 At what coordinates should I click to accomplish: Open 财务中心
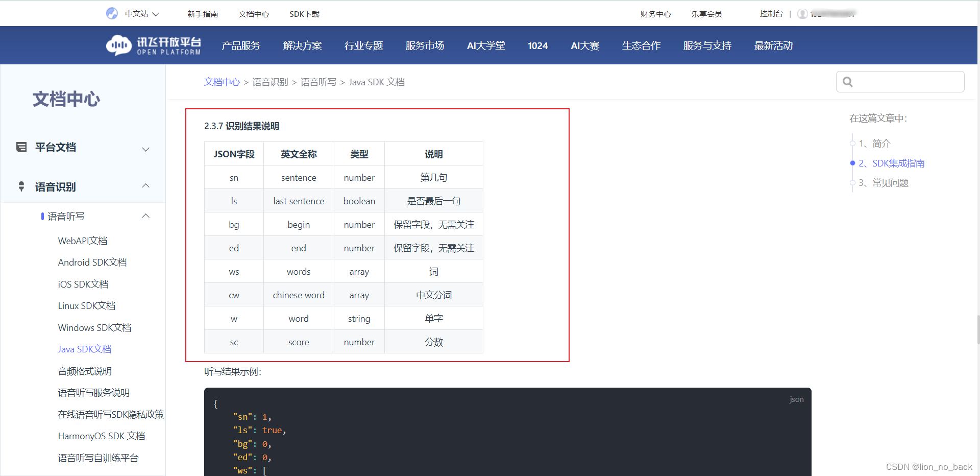coord(655,14)
